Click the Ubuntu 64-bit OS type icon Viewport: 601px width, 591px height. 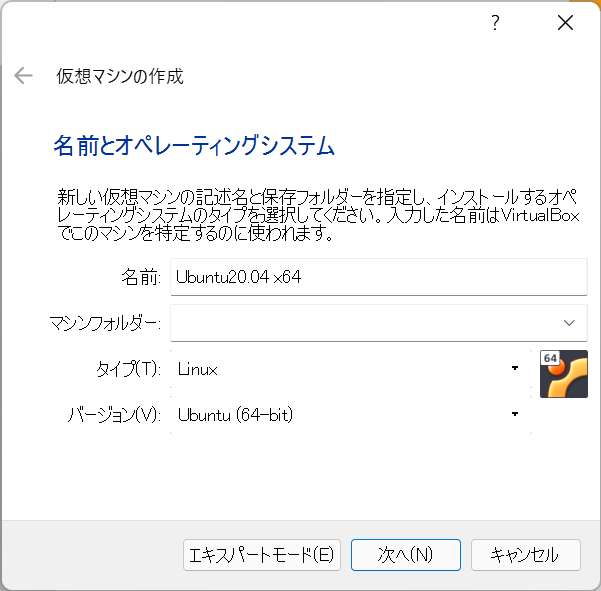(563, 374)
